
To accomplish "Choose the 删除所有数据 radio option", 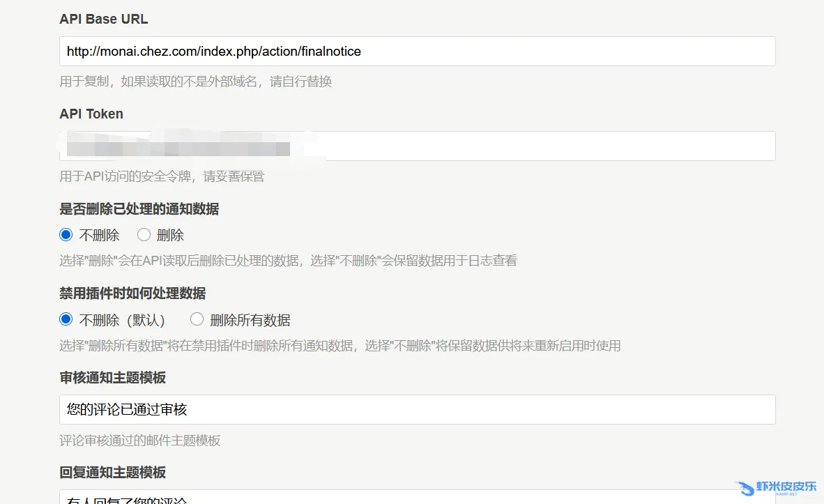I will (x=197, y=319).
